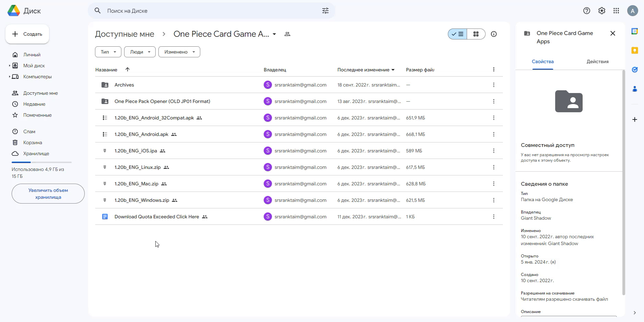Close the details side panel
The height and width of the screenshot is (322, 644).
tap(612, 33)
